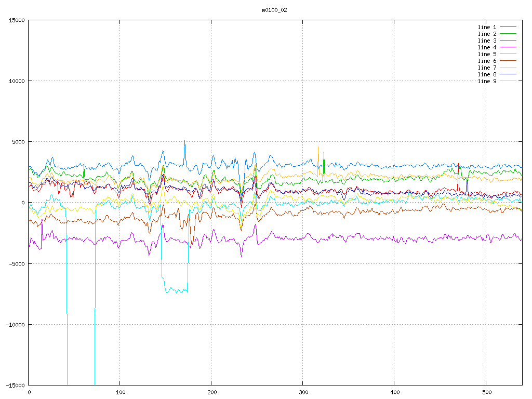Click the orange line 9 legend sample
The image size is (532, 399).
[x=508, y=81]
